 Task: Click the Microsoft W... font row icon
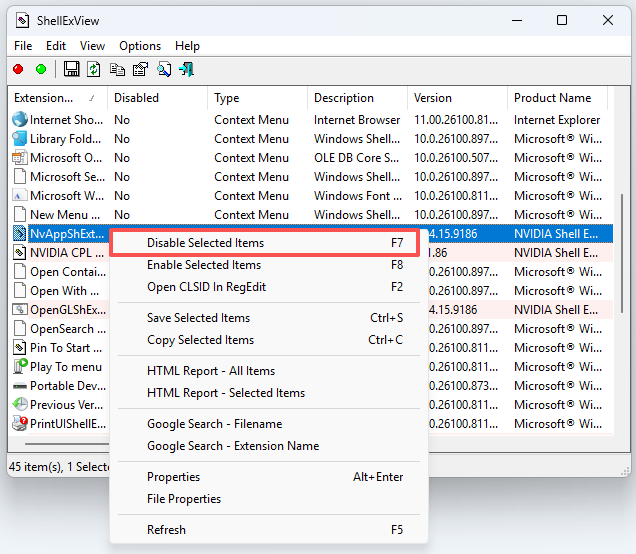tap(19, 196)
